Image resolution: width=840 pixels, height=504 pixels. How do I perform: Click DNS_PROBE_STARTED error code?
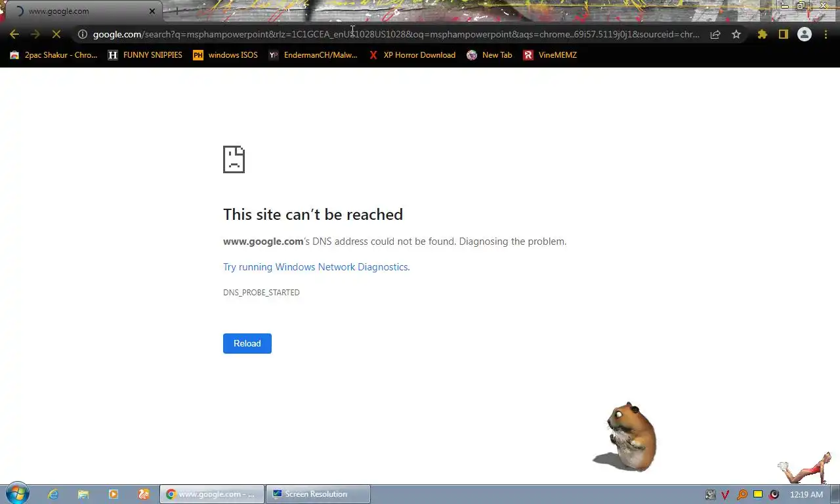pos(261,293)
